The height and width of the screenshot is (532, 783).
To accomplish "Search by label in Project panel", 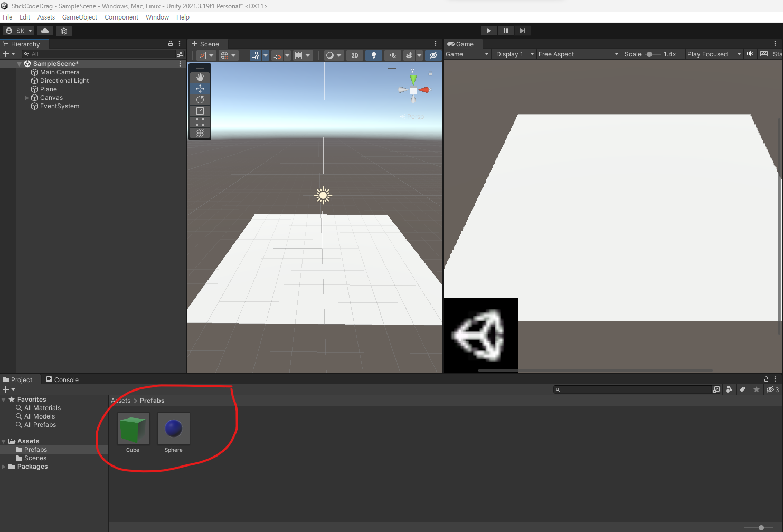I will click(x=742, y=389).
